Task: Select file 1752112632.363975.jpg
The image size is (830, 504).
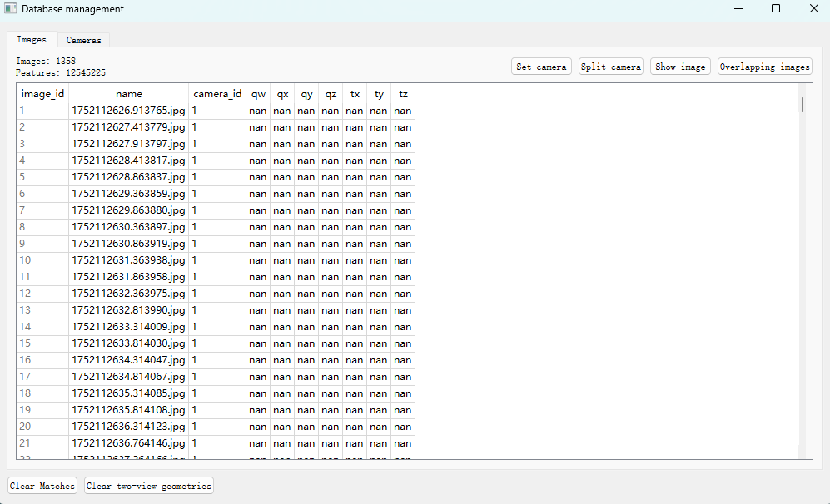Action: tap(129, 294)
